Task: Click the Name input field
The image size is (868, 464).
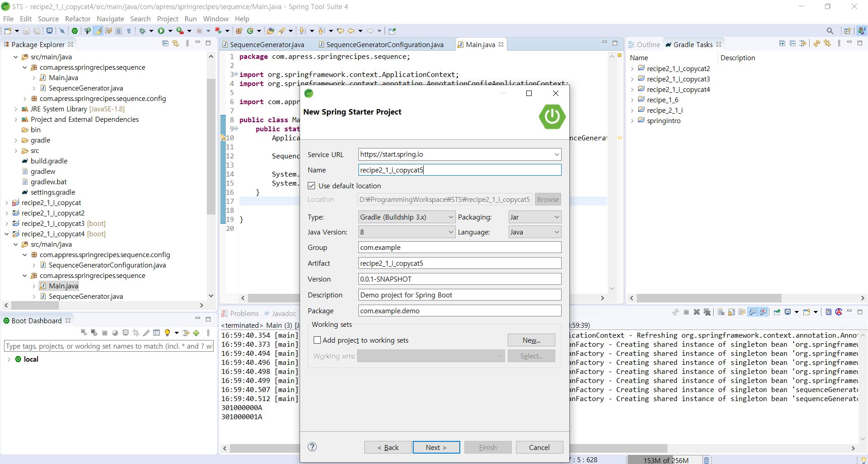Action: 460,170
